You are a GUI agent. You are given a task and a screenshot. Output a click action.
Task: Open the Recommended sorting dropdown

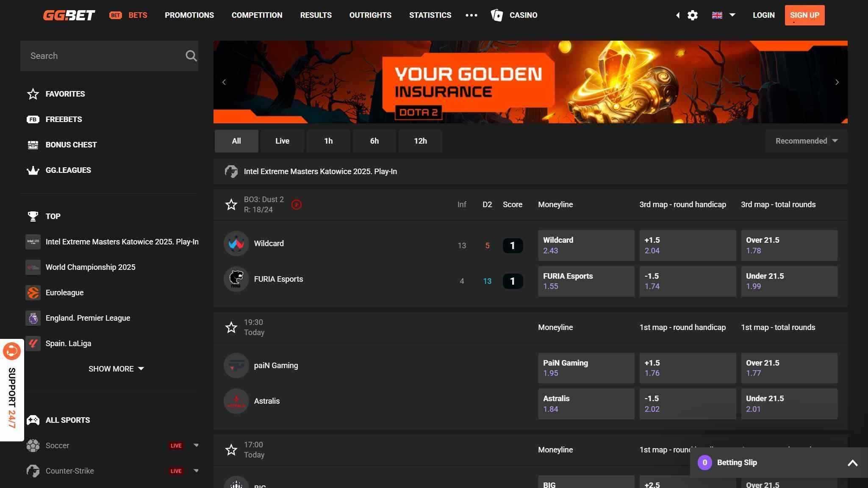point(806,141)
